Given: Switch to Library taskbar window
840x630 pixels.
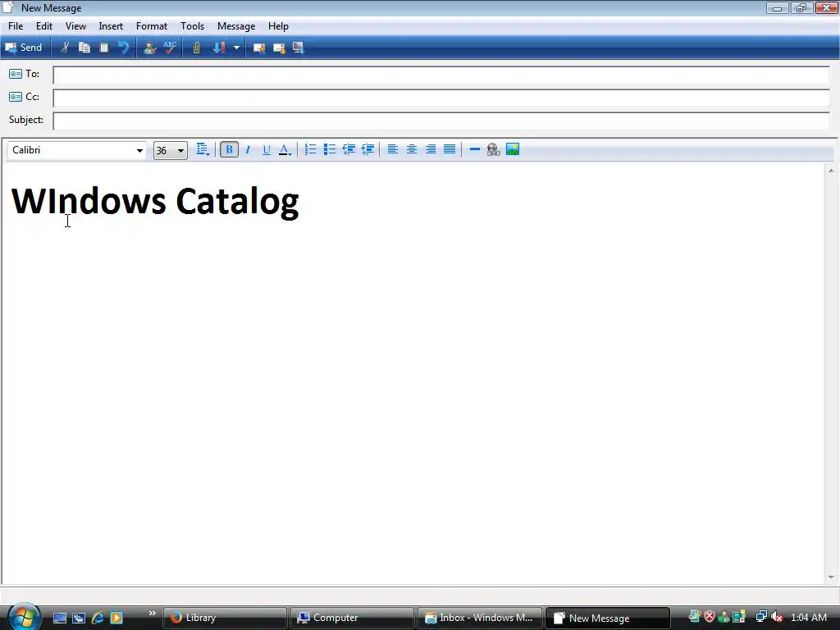Looking at the screenshot, I should (x=225, y=618).
